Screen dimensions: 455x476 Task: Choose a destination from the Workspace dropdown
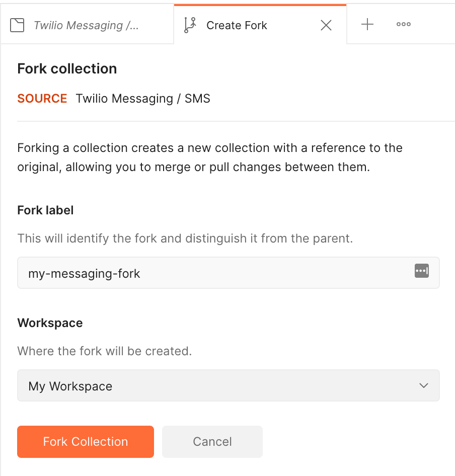(228, 385)
